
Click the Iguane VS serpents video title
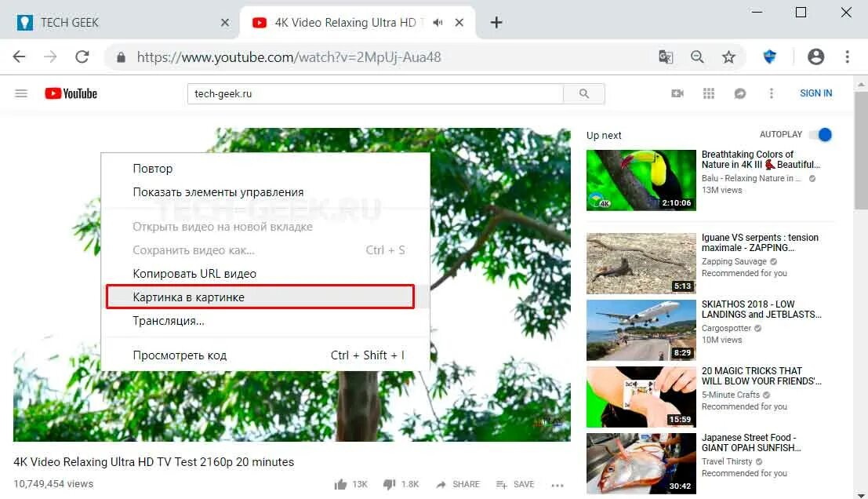pyautogui.click(x=760, y=242)
